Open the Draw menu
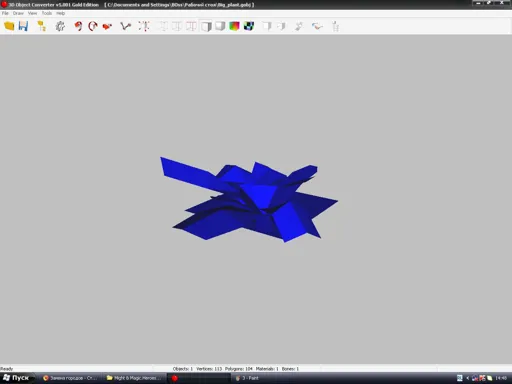 pos(18,13)
